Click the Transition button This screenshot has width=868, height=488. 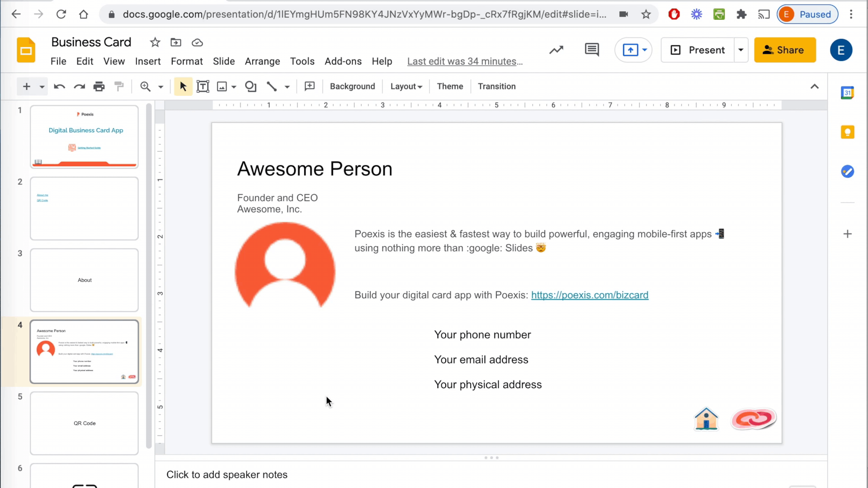pyautogui.click(x=497, y=86)
